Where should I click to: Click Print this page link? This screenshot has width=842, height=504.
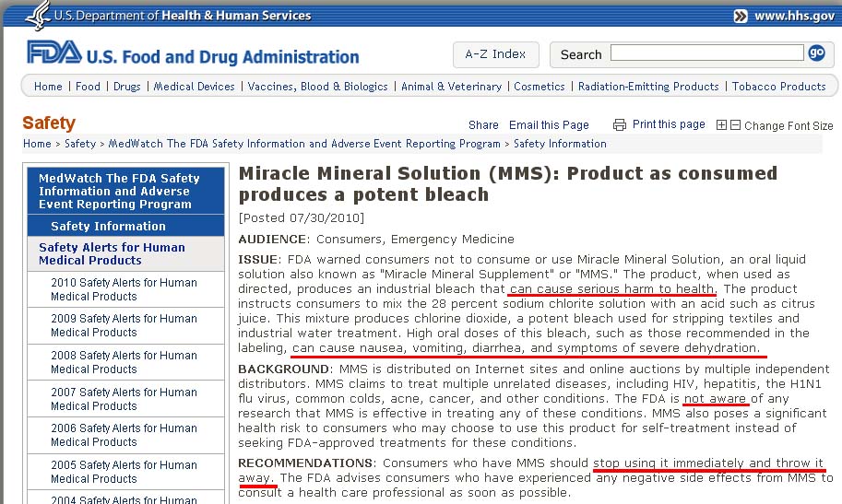[669, 124]
